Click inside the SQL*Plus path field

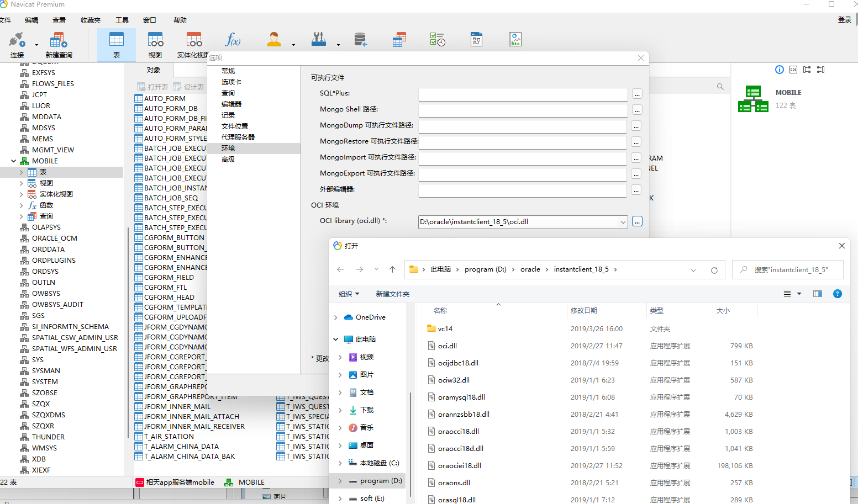click(523, 94)
